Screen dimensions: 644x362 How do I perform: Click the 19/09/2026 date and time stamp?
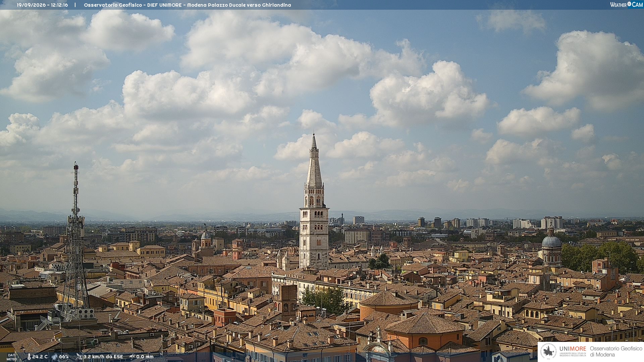(42, 5)
